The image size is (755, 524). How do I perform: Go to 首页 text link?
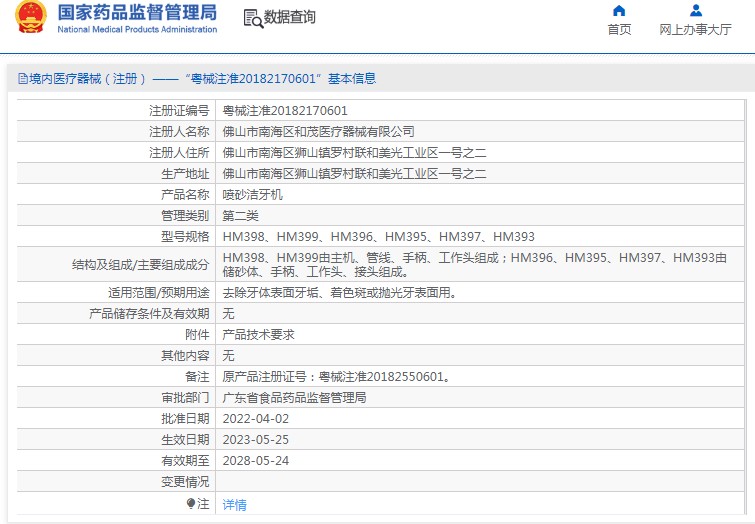pyautogui.click(x=619, y=30)
